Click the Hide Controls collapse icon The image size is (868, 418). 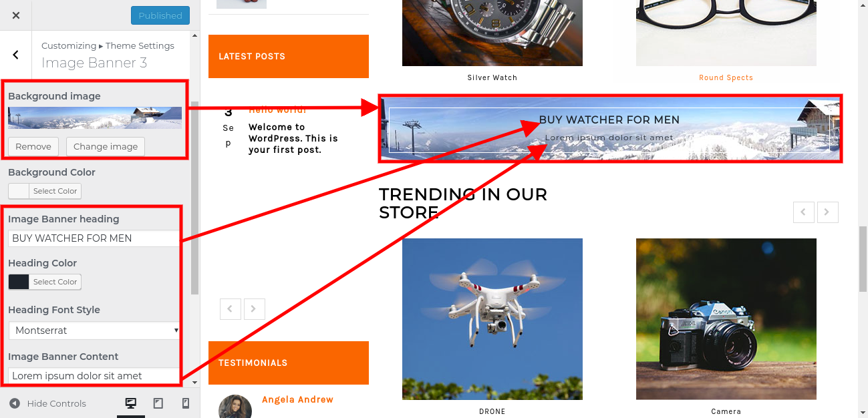tap(15, 403)
